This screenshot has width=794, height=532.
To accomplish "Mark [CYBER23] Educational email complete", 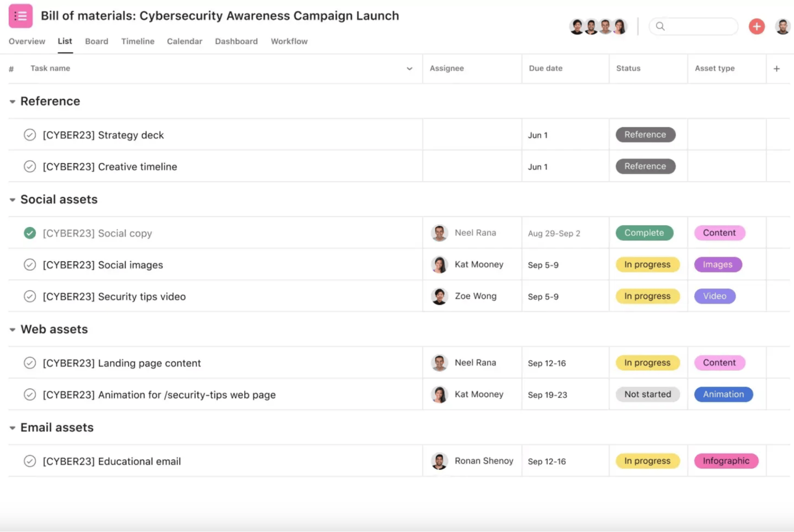I will [30, 461].
